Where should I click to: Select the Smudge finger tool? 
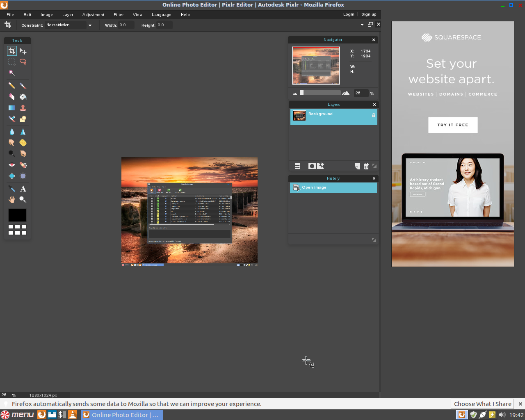pyautogui.click(x=12, y=143)
